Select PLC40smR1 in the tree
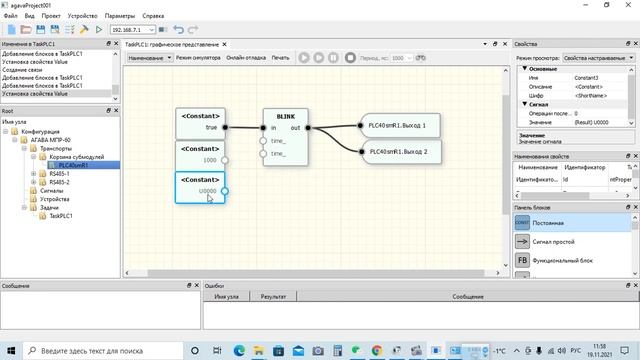The width and height of the screenshot is (640, 360). pyautogui.click(x=73, y=165)
